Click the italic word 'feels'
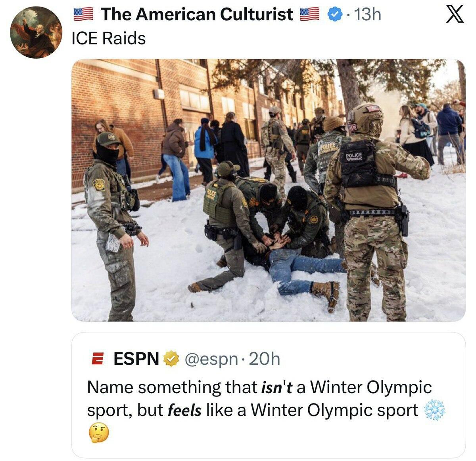The height and width of the screenshot is (461, 476). point(185,410)
